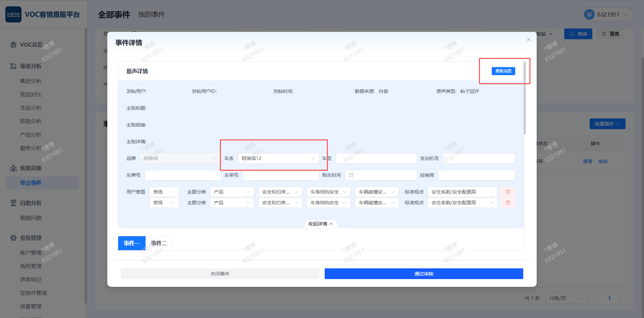The width and height of the screenshot is (644, 318).
Task: Click the 自助分析 sidebar icon
Action: (x=13, y=203)
